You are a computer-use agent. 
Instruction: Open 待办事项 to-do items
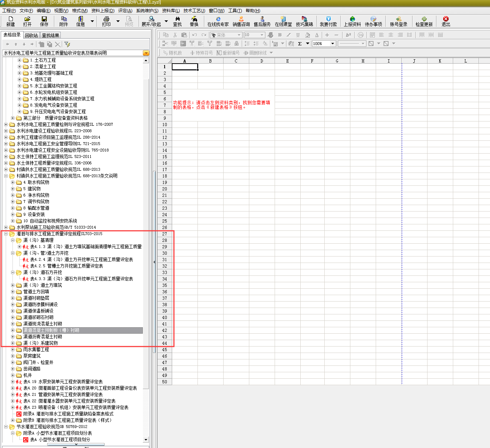coord(374,21)
